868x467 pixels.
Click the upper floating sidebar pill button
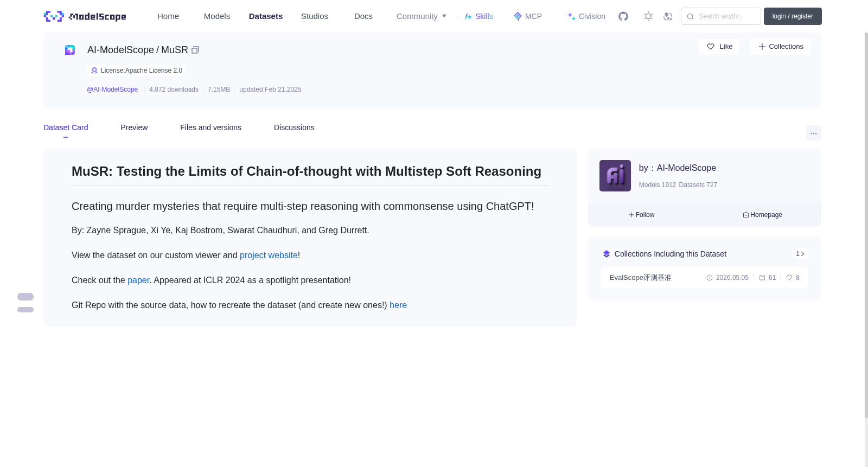pos(25,297)
